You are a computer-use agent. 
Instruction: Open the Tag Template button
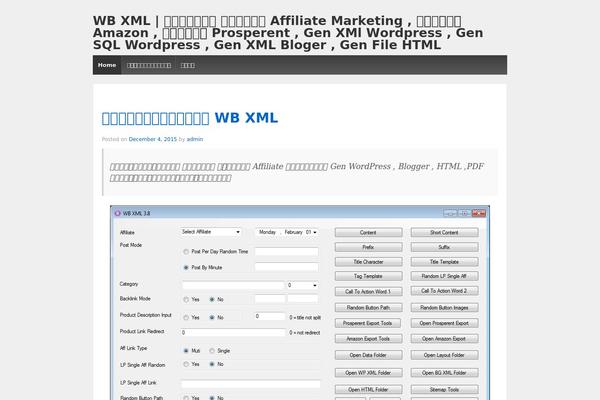[368, 276]
